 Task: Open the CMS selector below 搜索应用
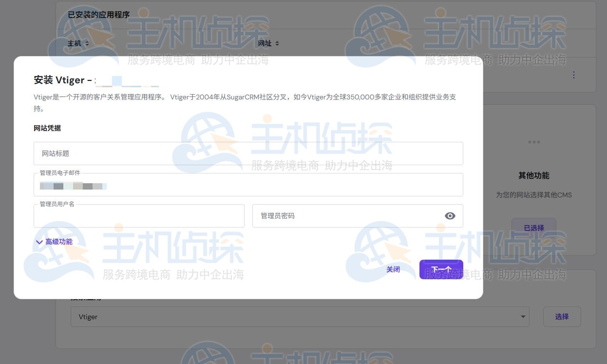(x=299, y=316)
